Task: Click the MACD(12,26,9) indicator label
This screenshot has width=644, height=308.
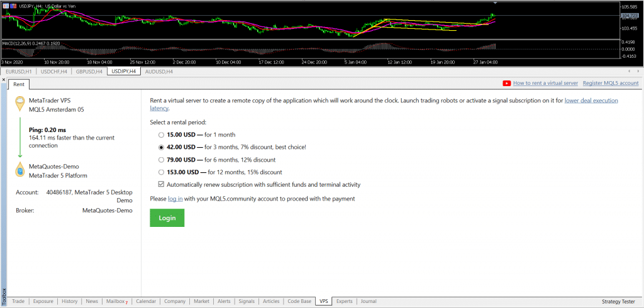Action: (x=31, y=43)
